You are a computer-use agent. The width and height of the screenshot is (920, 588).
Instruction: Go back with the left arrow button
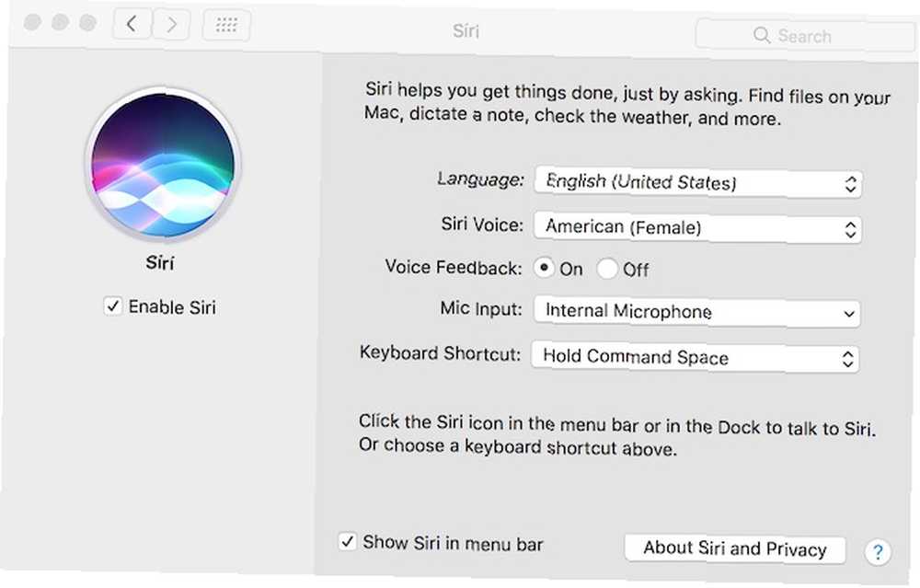pos(132,24)
